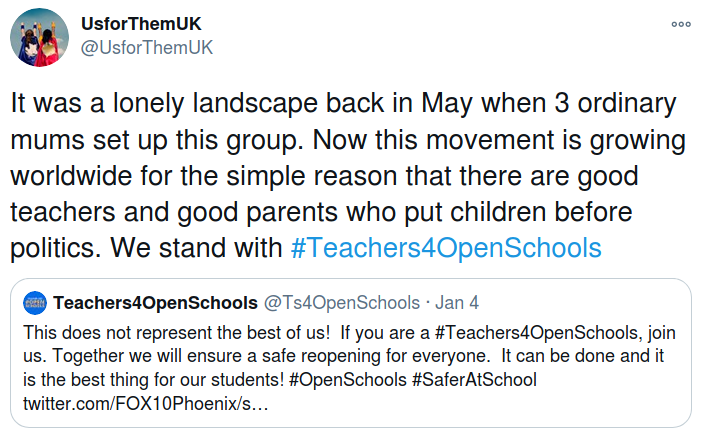The image size is (706, 442).
Task: Open the twitter.com/FOX10Phoenix link
Action: tap(145, 404)
